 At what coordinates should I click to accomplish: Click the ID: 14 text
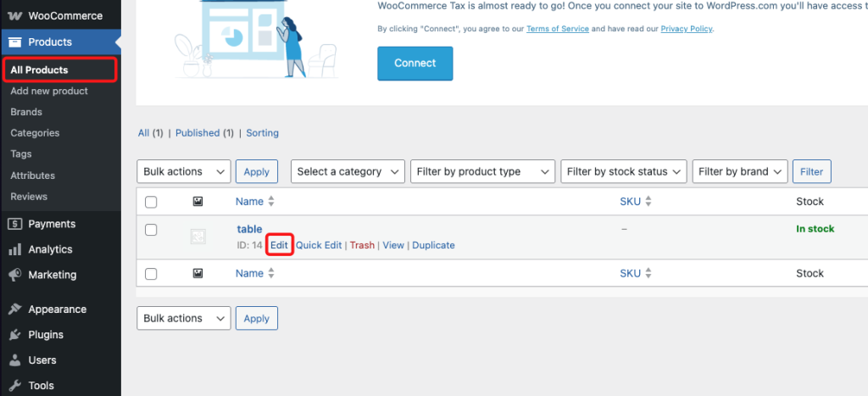point(250,245)
